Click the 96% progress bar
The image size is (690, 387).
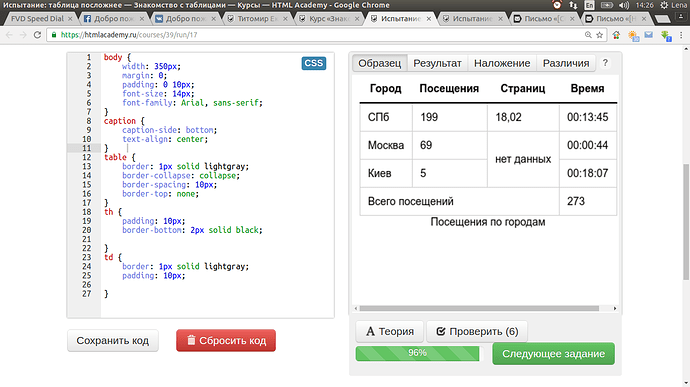coord(417,354)
